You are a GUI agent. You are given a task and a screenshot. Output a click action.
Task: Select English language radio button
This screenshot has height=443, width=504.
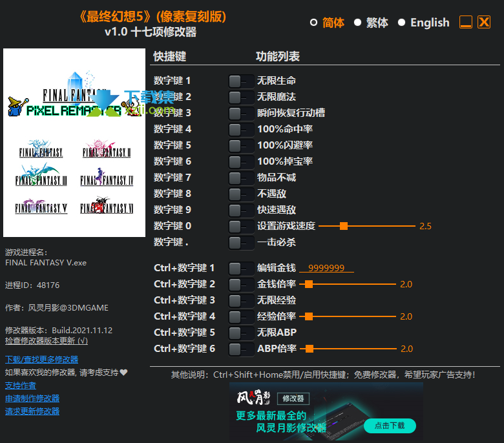401,23
